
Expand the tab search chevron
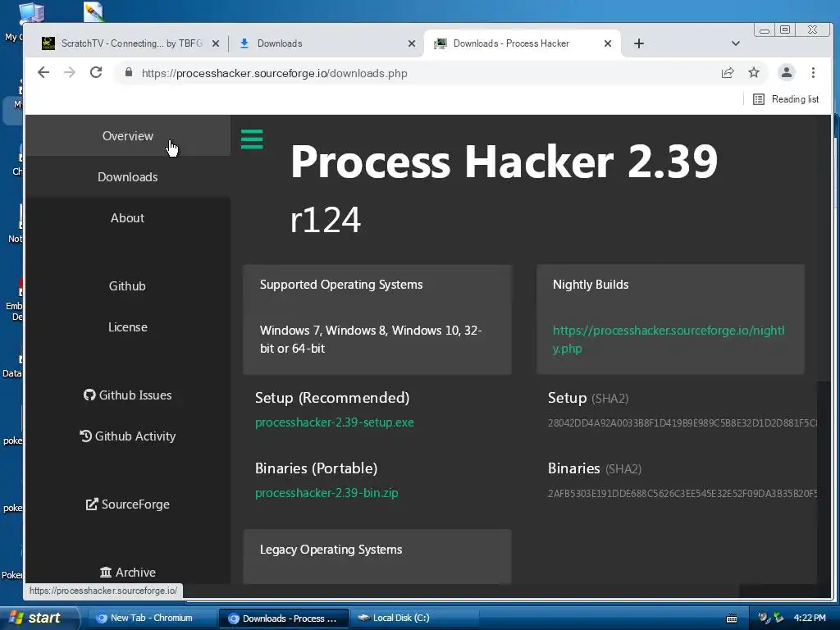736,43
